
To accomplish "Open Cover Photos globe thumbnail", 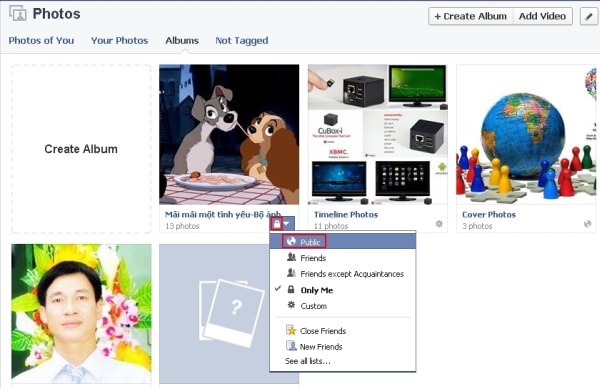I will tap(526, 134).
